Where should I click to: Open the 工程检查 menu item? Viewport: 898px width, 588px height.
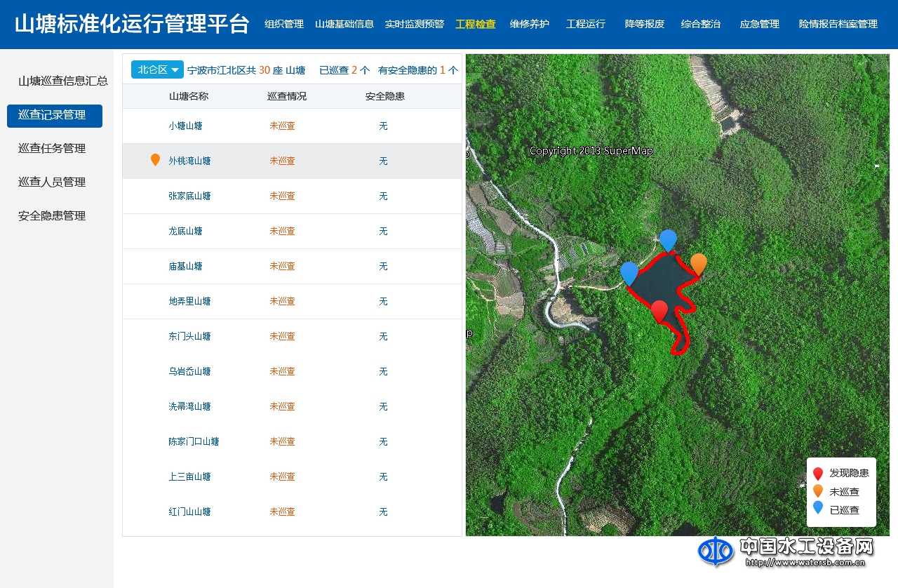click(476, 23)
